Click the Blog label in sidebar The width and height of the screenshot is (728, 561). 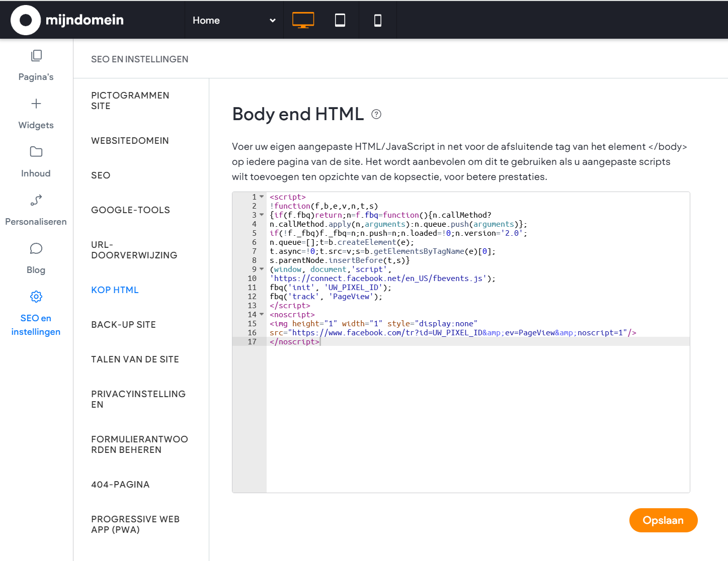point(36,270)
